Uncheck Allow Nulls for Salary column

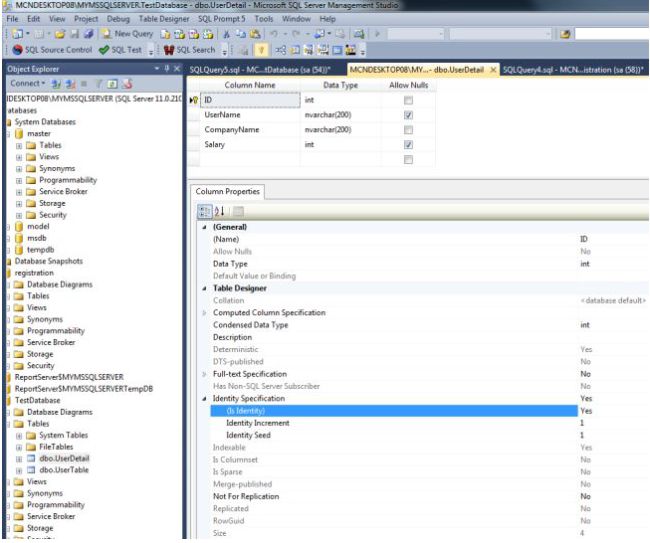click(x=408, y=145)
